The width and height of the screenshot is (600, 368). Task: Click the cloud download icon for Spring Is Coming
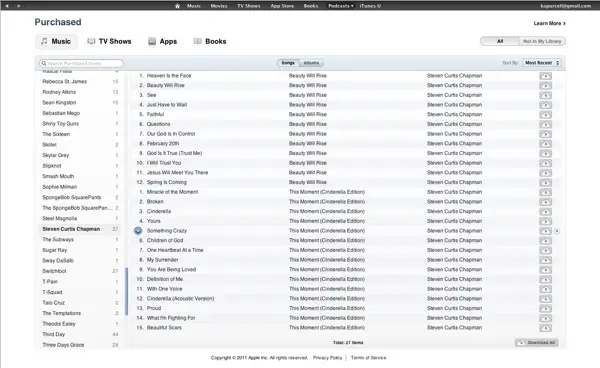pyautogui.click(x=545, y=182)
